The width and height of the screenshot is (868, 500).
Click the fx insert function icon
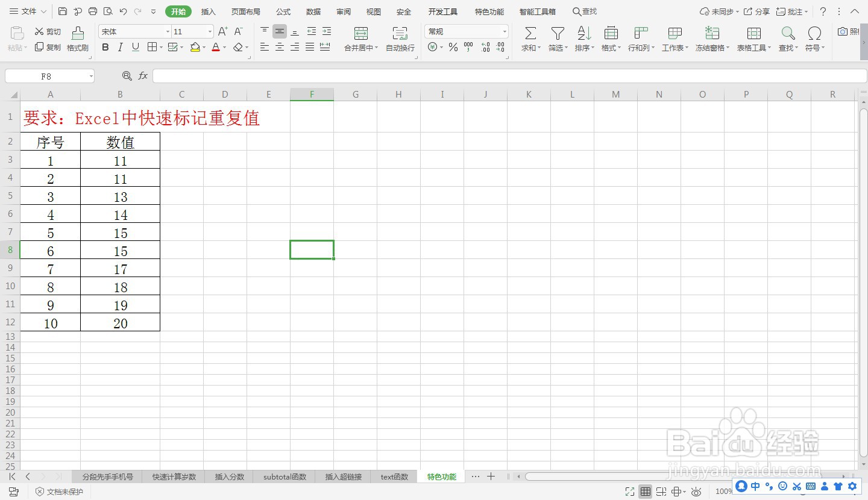143,76
